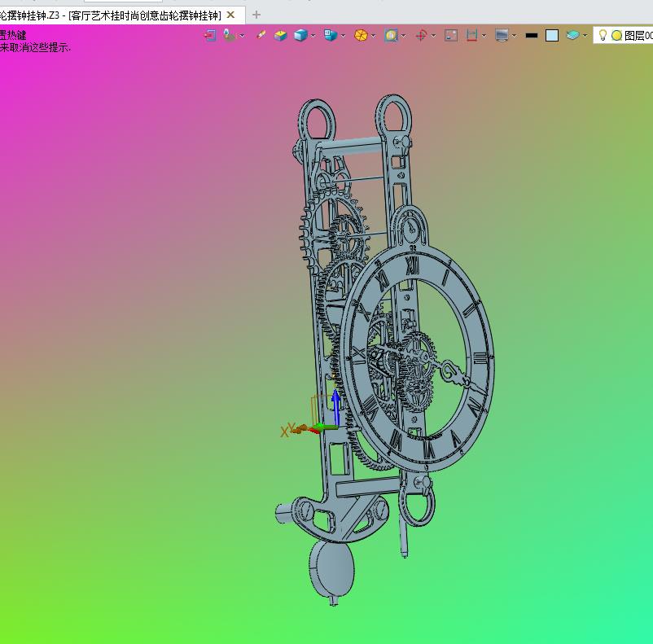This screenshot has width=653, height=644.
Task: Click the exit icon with red arrow
Action: (210, 35)
